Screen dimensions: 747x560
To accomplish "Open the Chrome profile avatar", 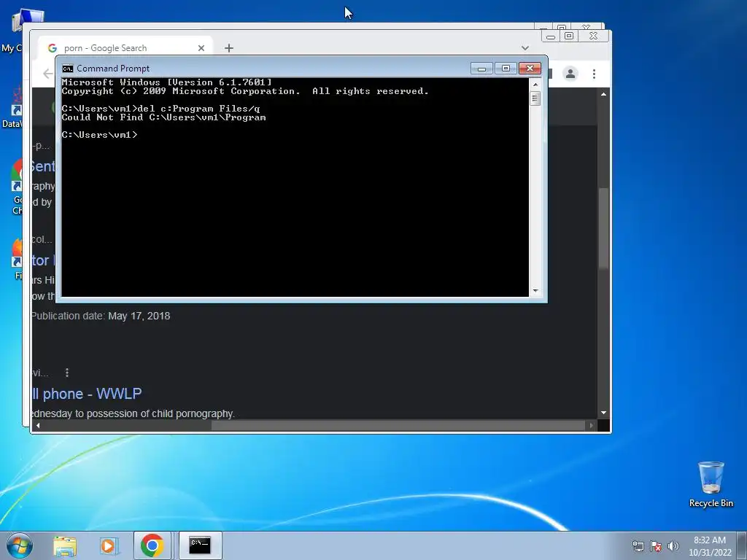I will [570, 74].
